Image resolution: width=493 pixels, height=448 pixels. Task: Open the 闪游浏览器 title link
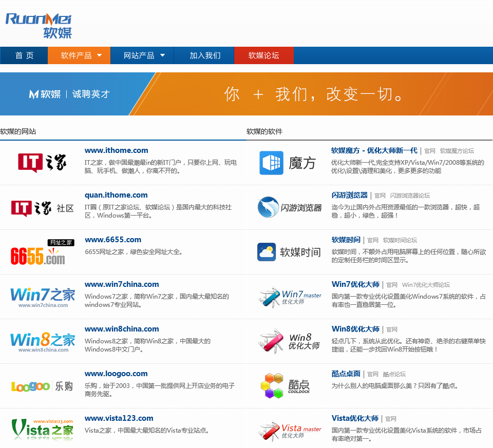pos(350,195)
